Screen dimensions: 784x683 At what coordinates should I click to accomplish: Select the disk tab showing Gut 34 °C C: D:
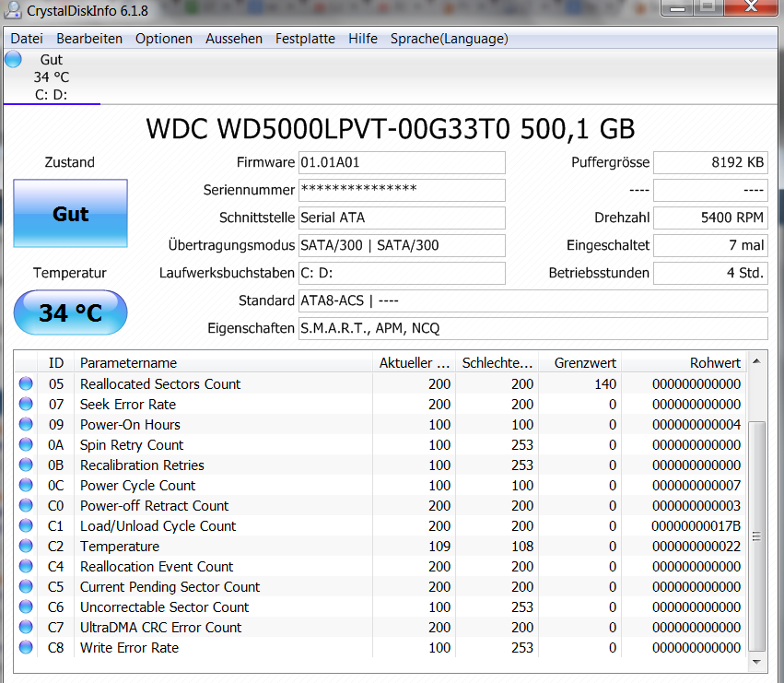(52, 77)
